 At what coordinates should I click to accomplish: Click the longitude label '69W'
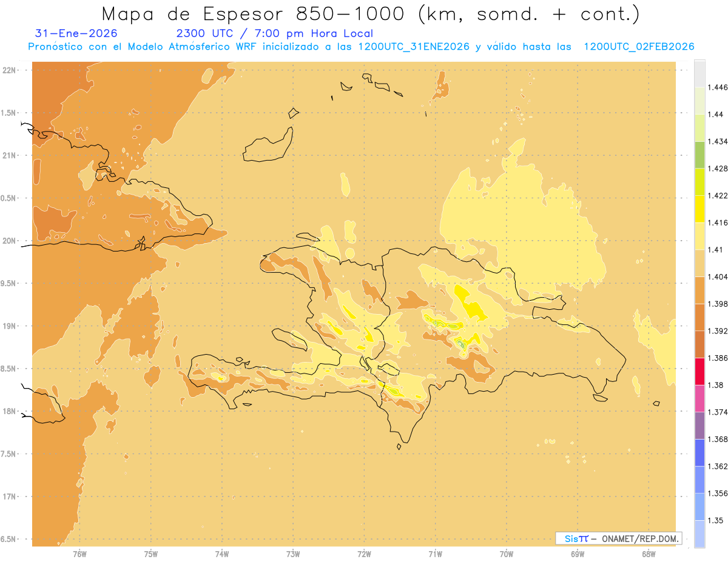[578, 554]
